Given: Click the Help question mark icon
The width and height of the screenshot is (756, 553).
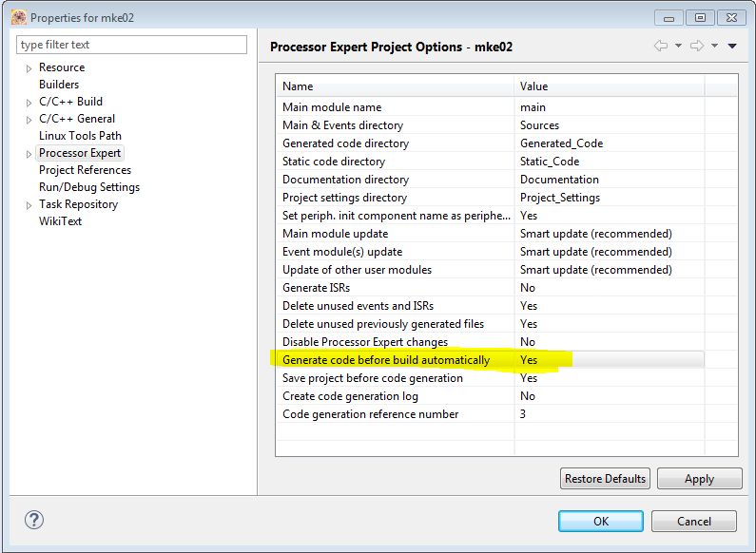Looking at the screenshot, I should click(34, 520).
